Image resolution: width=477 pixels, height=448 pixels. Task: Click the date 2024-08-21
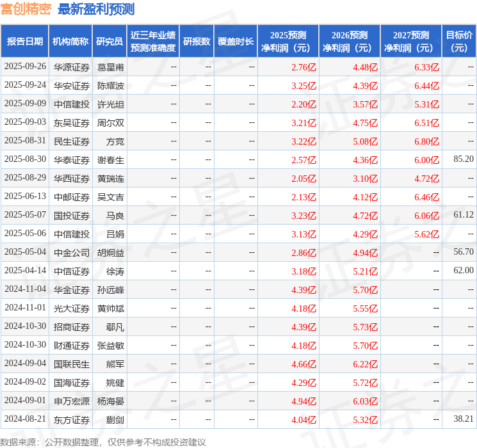25,419
